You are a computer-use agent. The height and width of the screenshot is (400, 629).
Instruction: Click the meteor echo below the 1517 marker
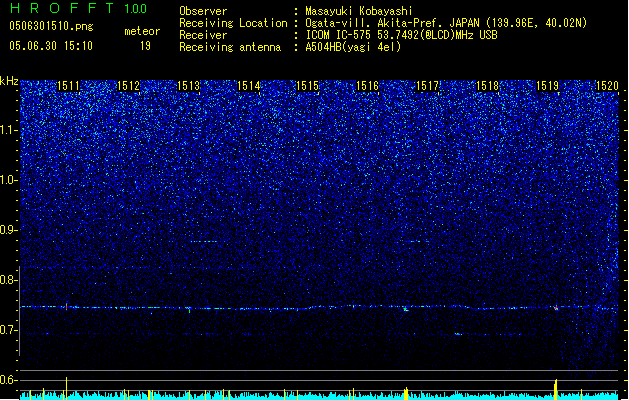(x=406, y=309)
